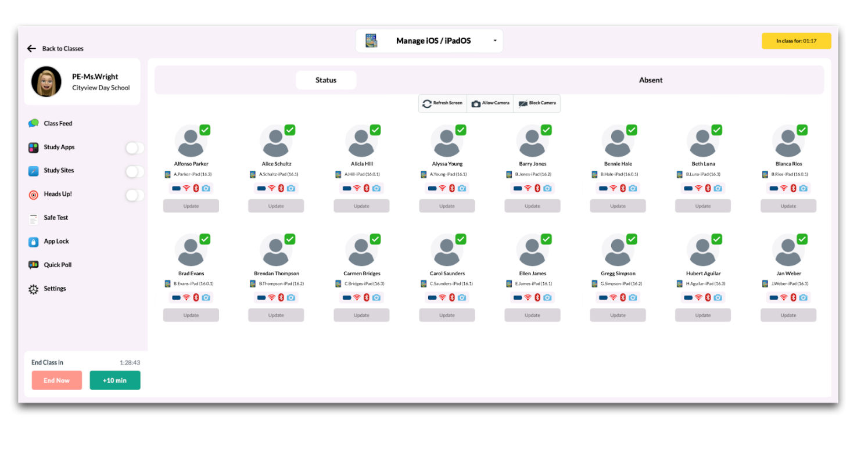The image size is (868, 453).
Task: Open the Class Feed chat icon
Action: (x=34, y=124)
